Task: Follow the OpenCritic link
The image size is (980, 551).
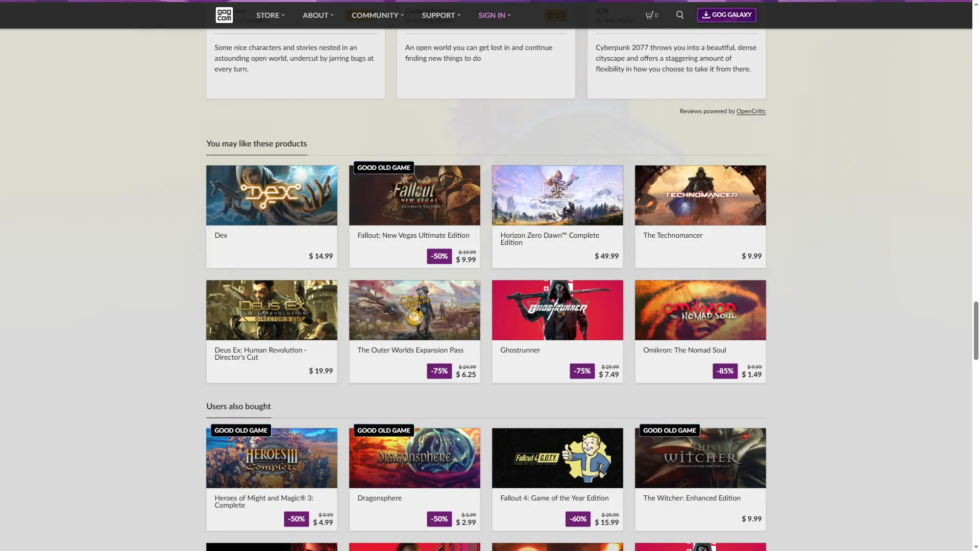Action: click(x=751, y=111)
